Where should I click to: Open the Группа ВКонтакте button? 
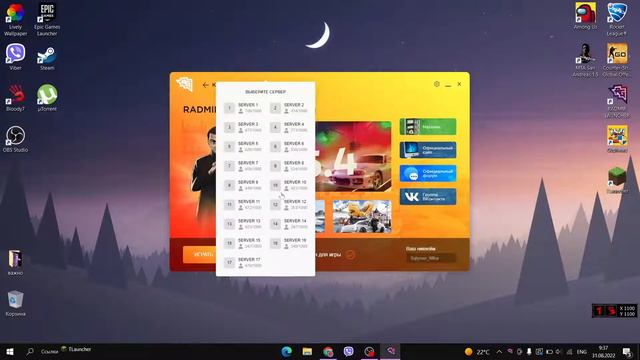(x=428, y=197)
